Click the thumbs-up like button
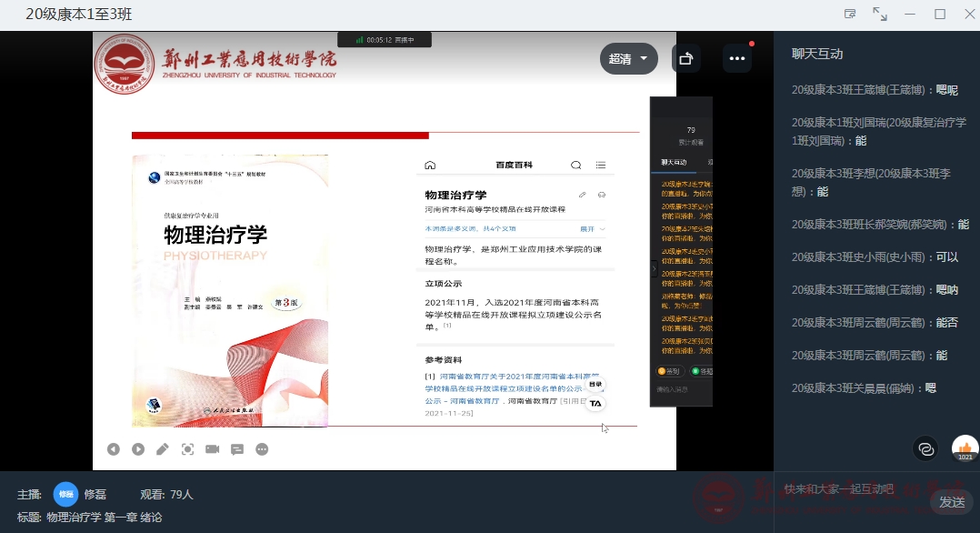 (x=965, y=448)
